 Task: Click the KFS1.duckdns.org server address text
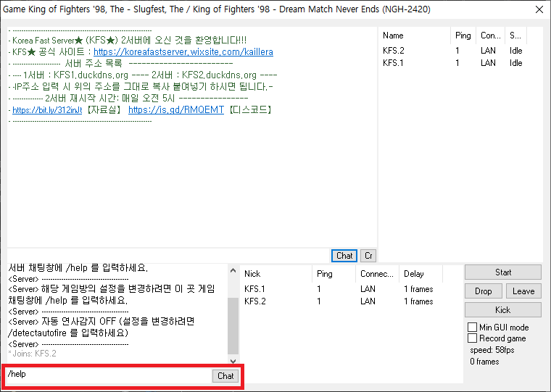point(91,75)
